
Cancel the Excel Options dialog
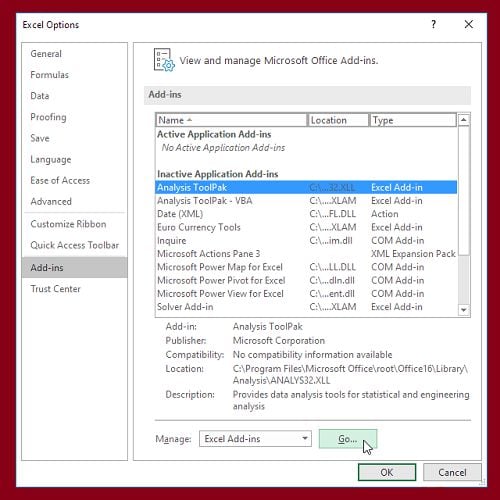(x=452, y=472)
